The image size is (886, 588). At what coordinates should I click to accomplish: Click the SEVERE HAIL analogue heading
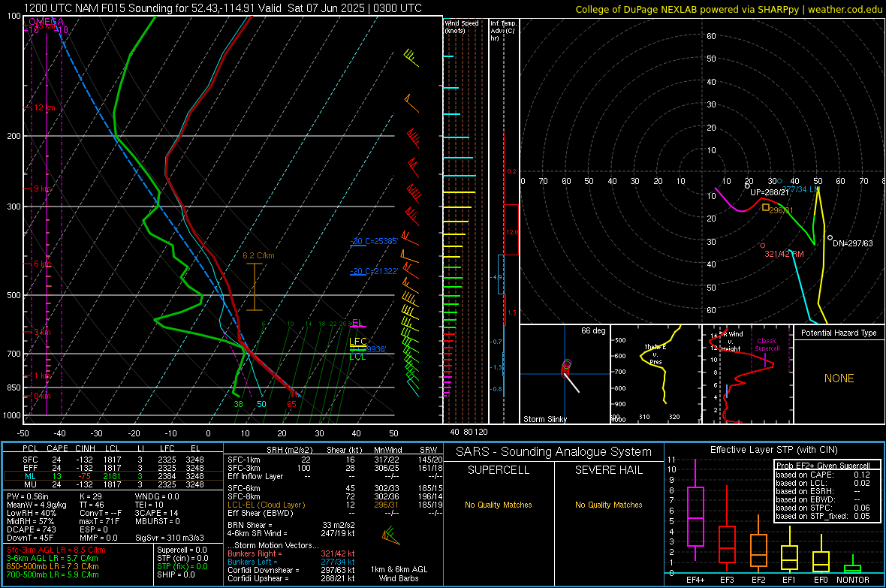(608, 470)
